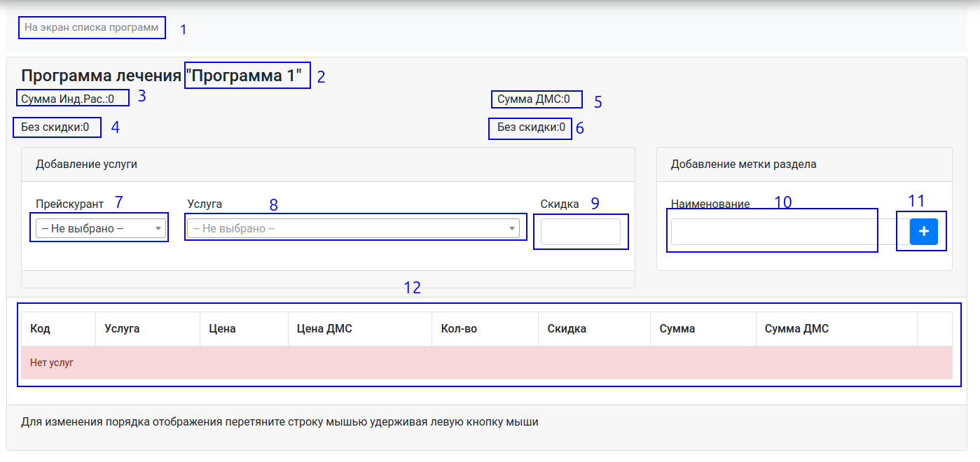
Task: Click the pink Нет услуг table row
Action: [x=486, y=363]
